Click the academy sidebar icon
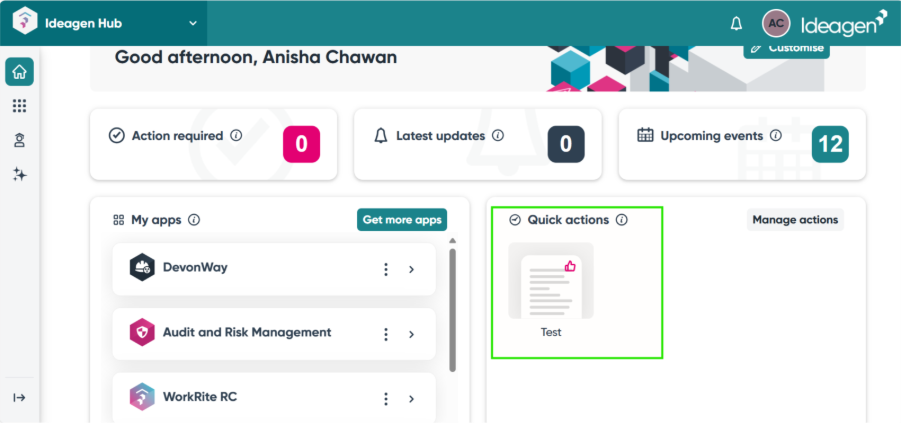Image resolution: width=901 pixels, height=423 pixels. click(x=19, y=141)
